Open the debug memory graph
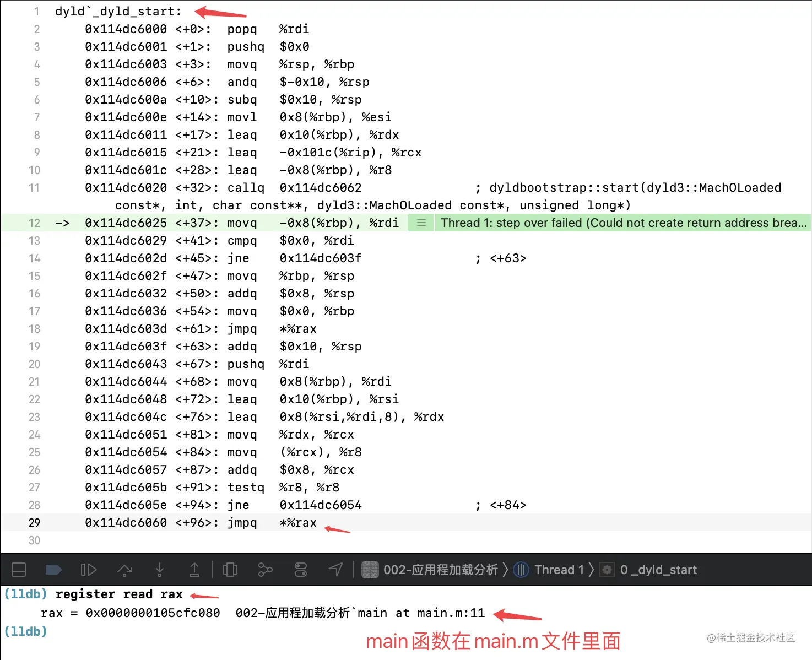Viewport: 812px width, 660px height. [265, 570]
